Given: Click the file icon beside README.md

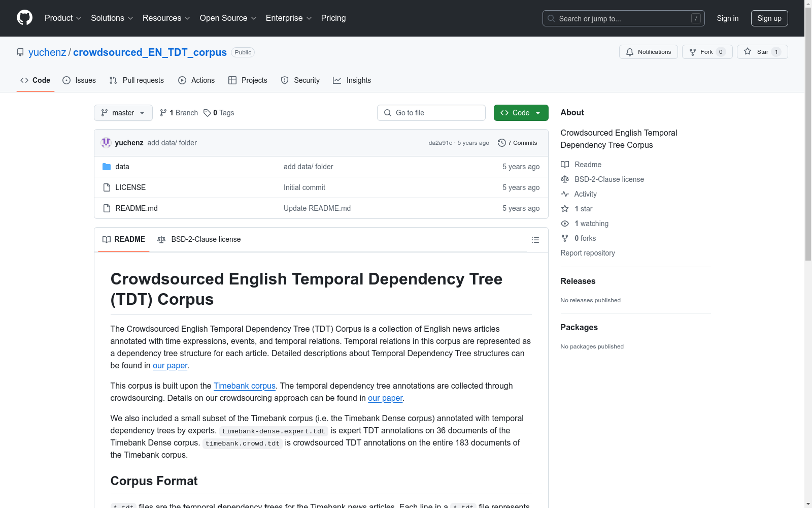Looking at the screenshot, I should tap(107, 208).
